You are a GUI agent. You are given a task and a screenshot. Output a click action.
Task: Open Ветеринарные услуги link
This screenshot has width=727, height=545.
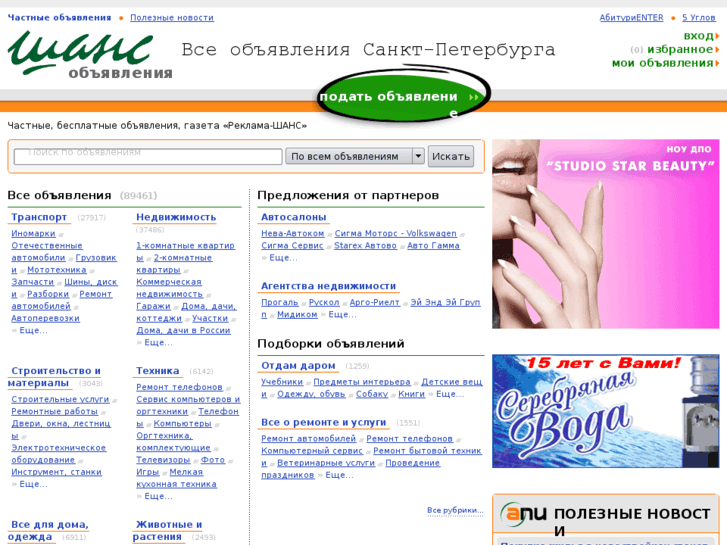pos(326,462)
